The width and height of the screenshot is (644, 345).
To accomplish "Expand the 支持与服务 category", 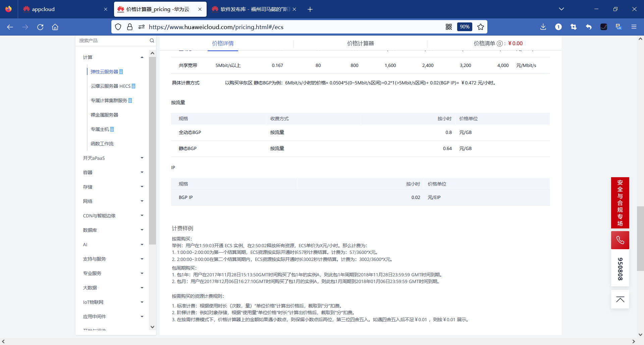I will 142,259.
